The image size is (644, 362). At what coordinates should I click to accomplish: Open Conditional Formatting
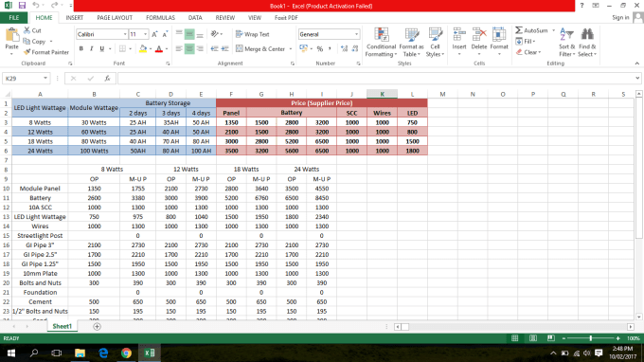[x=381, y=43]
